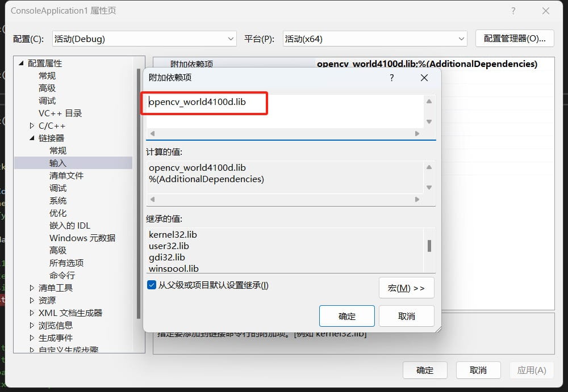Click the help question mark in 附加依赖项 dialog
Viewport: 568px width, 392px height.
coord(391,78)
